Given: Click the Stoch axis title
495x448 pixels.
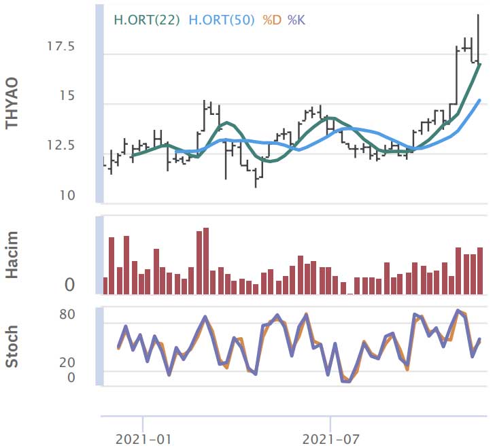Looking at the screenshot, I should (12, 346).
